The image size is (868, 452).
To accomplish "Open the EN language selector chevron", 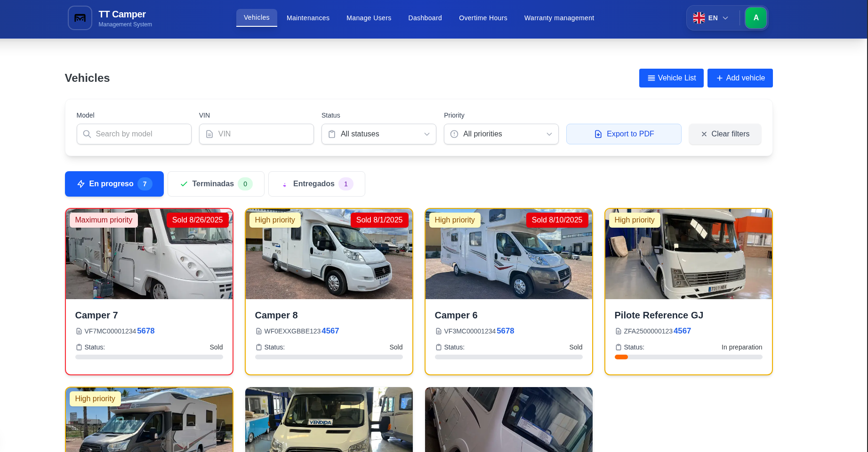I will tap(725, 18).
